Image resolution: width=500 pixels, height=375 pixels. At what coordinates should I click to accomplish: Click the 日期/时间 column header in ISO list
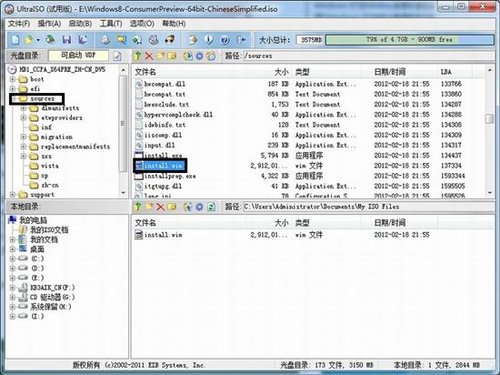click(390, 72)
